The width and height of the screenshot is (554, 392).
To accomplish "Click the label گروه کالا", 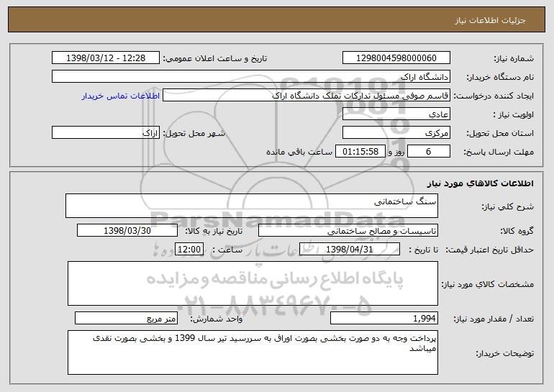I will pyautogui.click(x=517, y=231).
